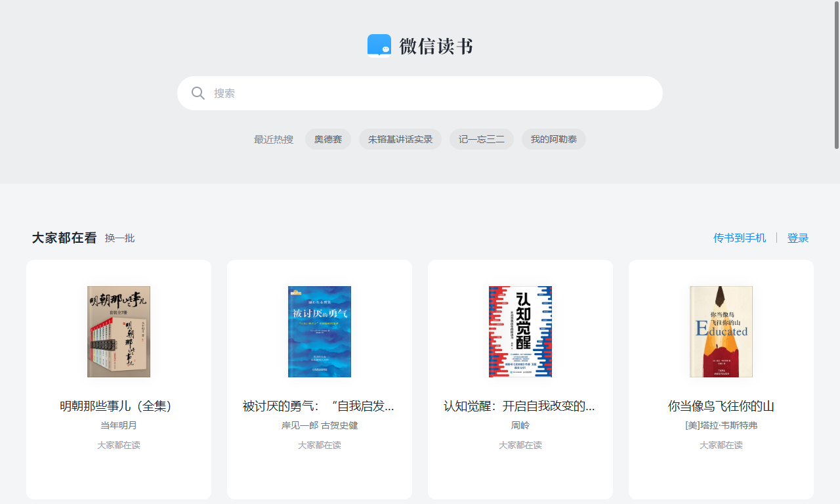The image size is (840, 504).
Task: Click title 明朝那些事儿（全集）
Action: click(x=119, y=406)
